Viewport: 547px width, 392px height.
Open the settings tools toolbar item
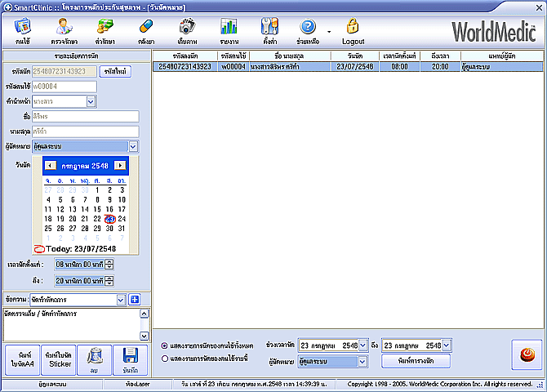(269, 30)
